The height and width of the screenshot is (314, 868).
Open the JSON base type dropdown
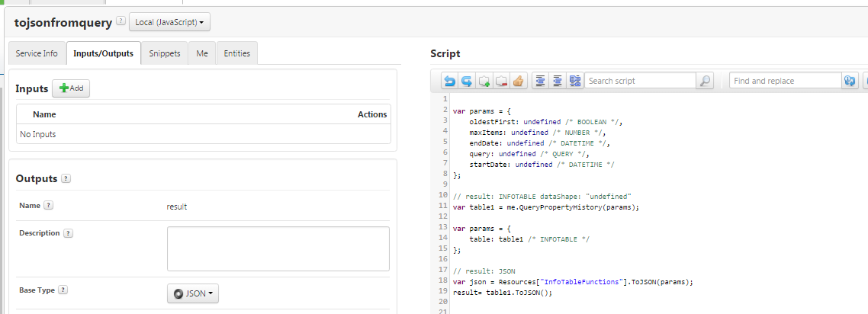pos(193,293)
